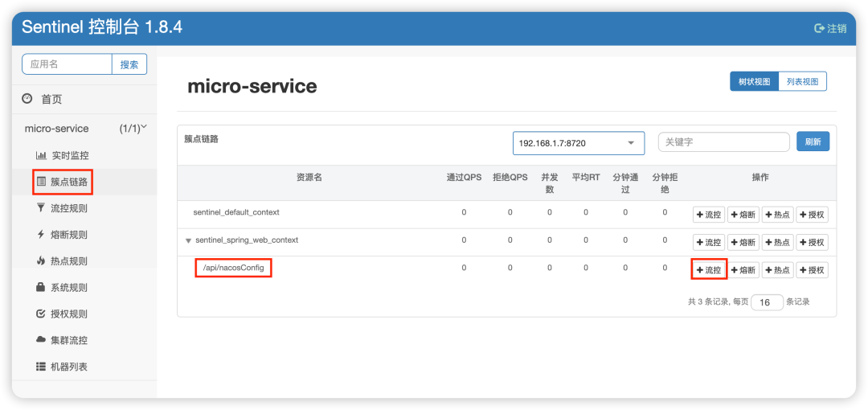This screenshot has height=410, width=868.
Task: Add 流控 for sentinel_default_context
Action: click(709, 215)
